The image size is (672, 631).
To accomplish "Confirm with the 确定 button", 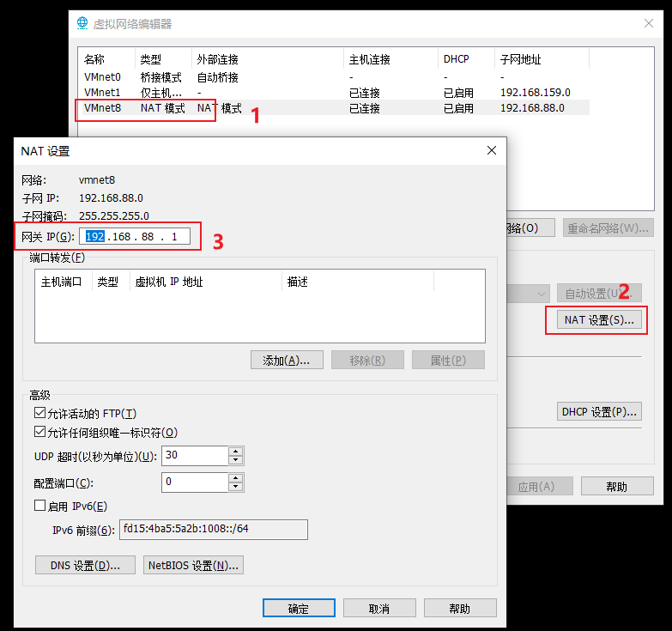I will [x=299, y=608].
